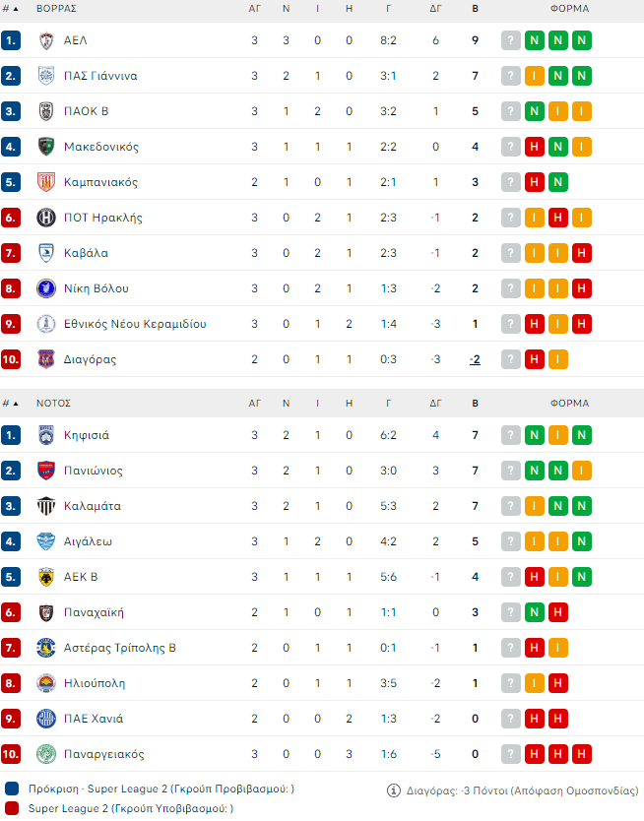The image size is (644, 821).
Task: Click the ΔΓ column header in ΒΟΡΡΑΣ table
Action: click(x=435, y=8)
